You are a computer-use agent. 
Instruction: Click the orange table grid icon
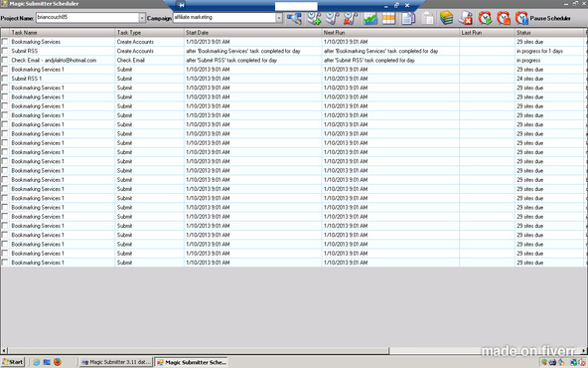coord(388,18)
